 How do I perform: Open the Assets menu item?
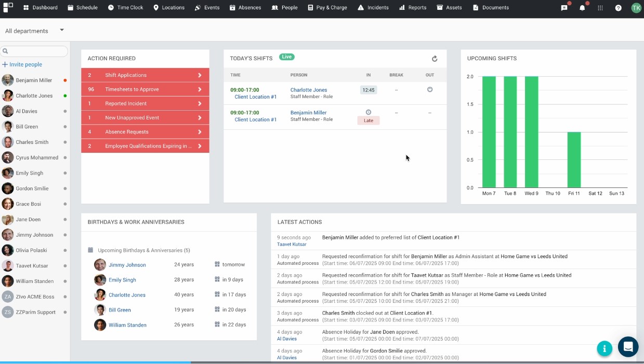coord(449,8)
